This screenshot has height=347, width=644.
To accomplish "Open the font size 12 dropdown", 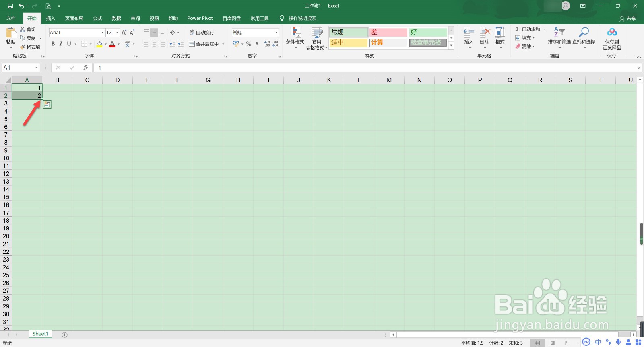I will tap(117, 33).
